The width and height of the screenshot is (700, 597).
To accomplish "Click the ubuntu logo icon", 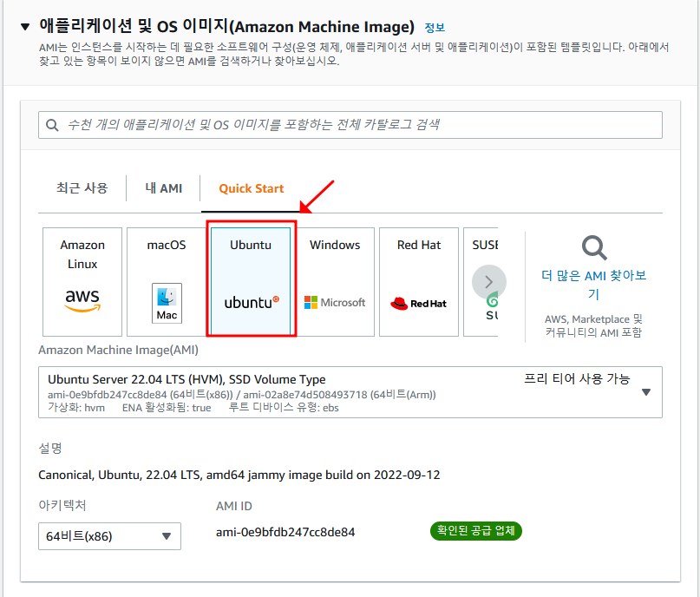I will tap(252, 302).
